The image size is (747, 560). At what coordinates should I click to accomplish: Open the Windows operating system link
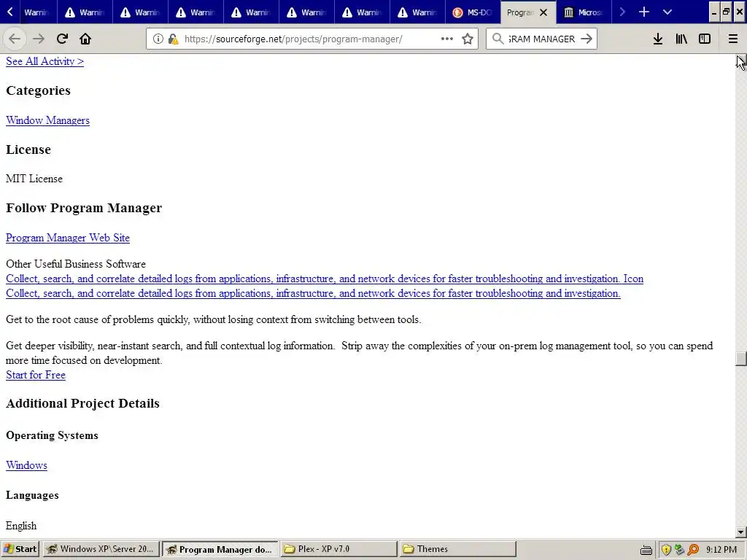click(x=26, y=465)
